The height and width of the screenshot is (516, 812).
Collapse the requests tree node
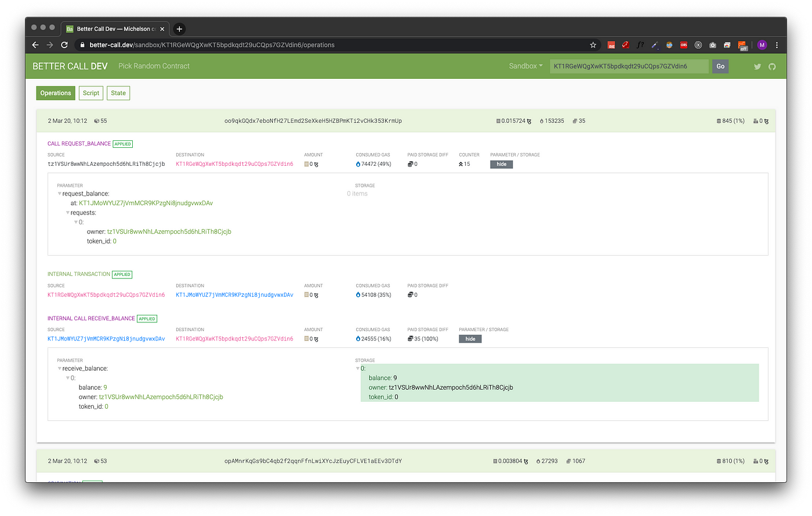tap(67, 213)
